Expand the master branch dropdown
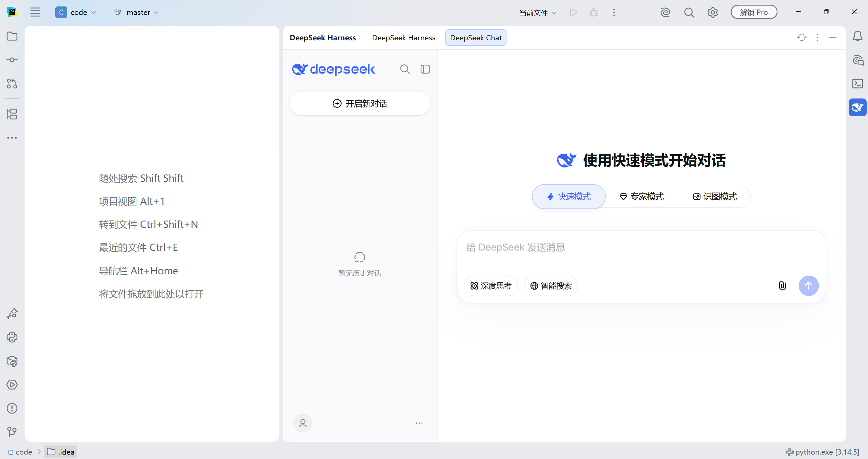 pos(136,13)
